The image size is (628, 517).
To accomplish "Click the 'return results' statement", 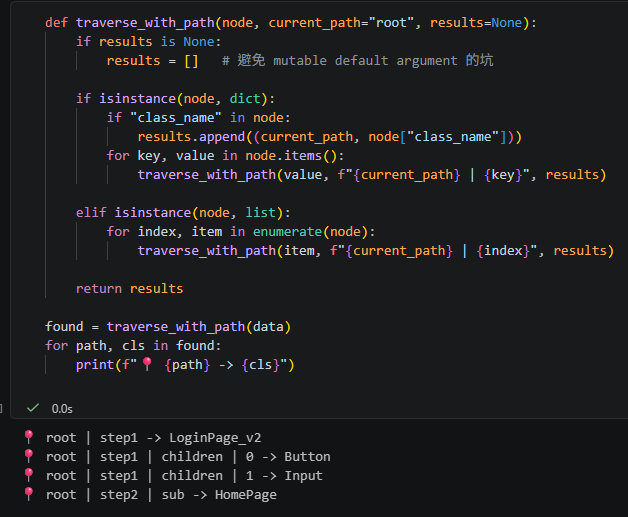I will 129,289.
